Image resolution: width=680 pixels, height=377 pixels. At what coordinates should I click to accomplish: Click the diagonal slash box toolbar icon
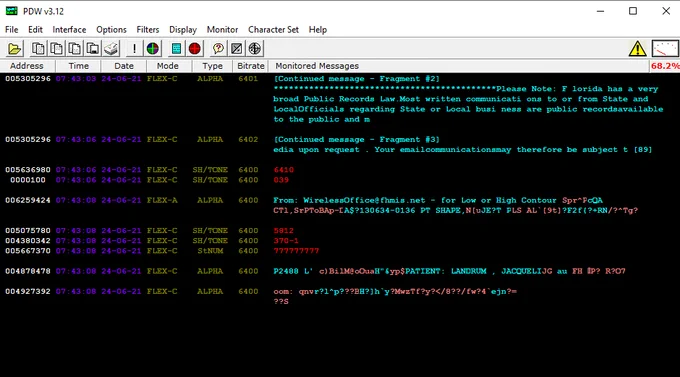tap(236, 49)
